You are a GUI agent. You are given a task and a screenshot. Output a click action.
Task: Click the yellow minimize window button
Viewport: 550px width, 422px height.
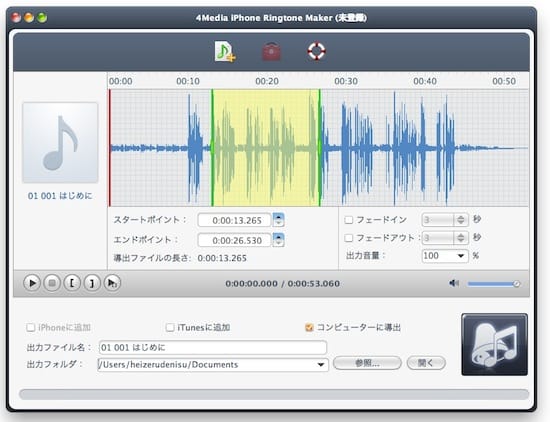(x=29, y=18)
